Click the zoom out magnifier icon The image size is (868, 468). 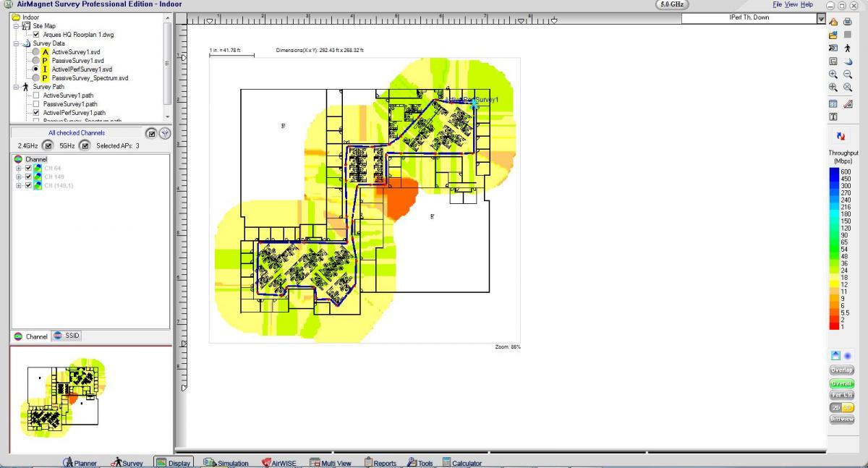[x=847, y=74]
